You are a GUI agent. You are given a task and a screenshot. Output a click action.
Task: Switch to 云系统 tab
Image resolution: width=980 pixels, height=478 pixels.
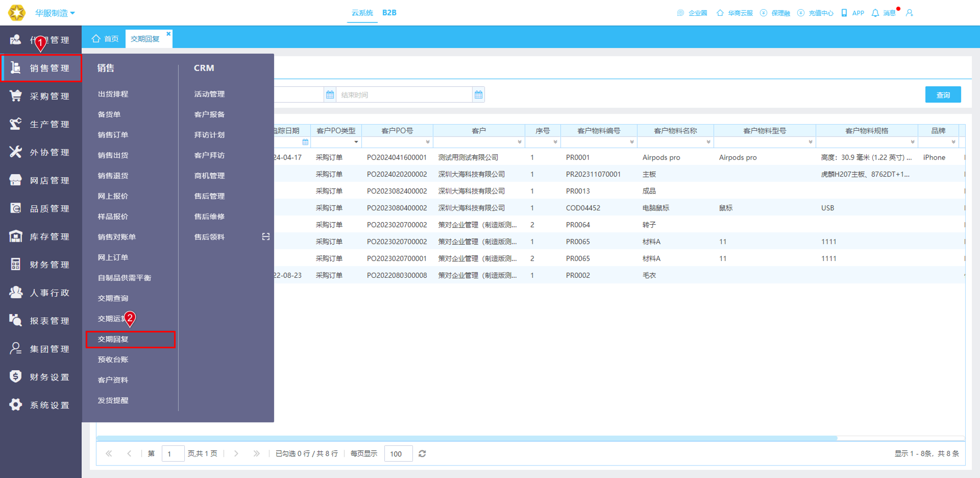click(362, 13)
